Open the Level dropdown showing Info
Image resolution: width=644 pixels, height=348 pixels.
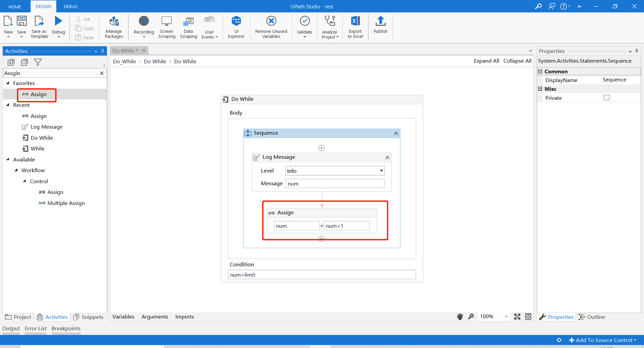tap(381, 170)
